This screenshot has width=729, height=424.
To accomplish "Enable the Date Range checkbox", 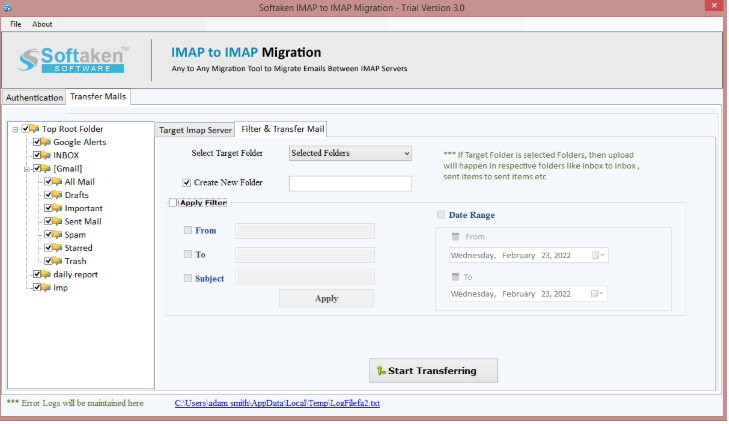I will pos(441,215).
